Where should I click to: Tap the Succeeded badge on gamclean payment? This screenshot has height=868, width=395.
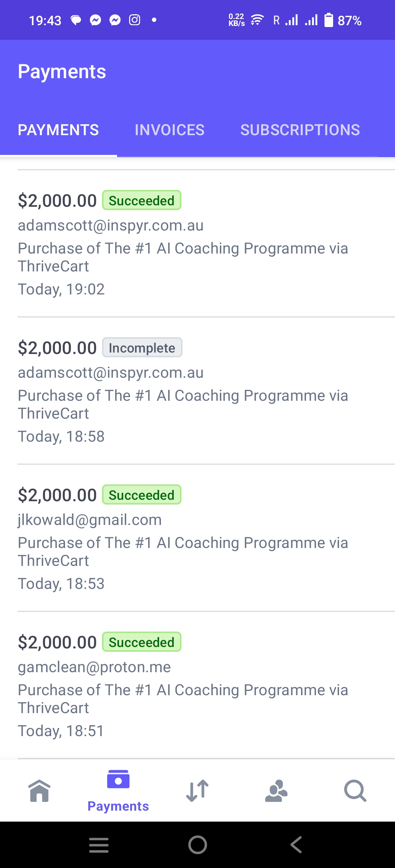pyautogui.click(x=142, y=642)
